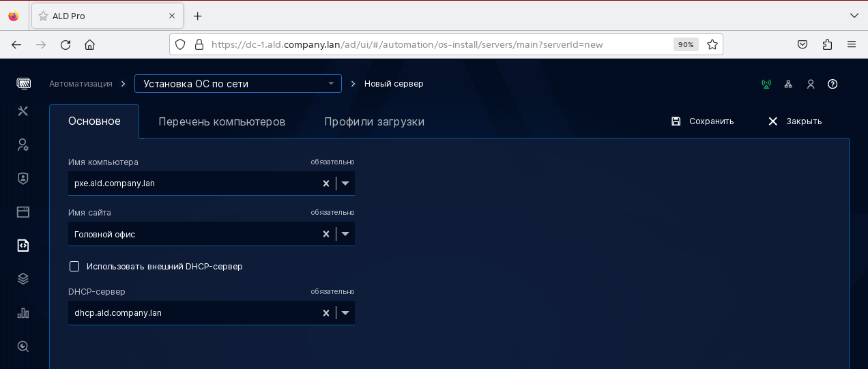Screen dimensions: 868x369
Task: Click the Сохранить button
Action: click(x=703, y=121)
